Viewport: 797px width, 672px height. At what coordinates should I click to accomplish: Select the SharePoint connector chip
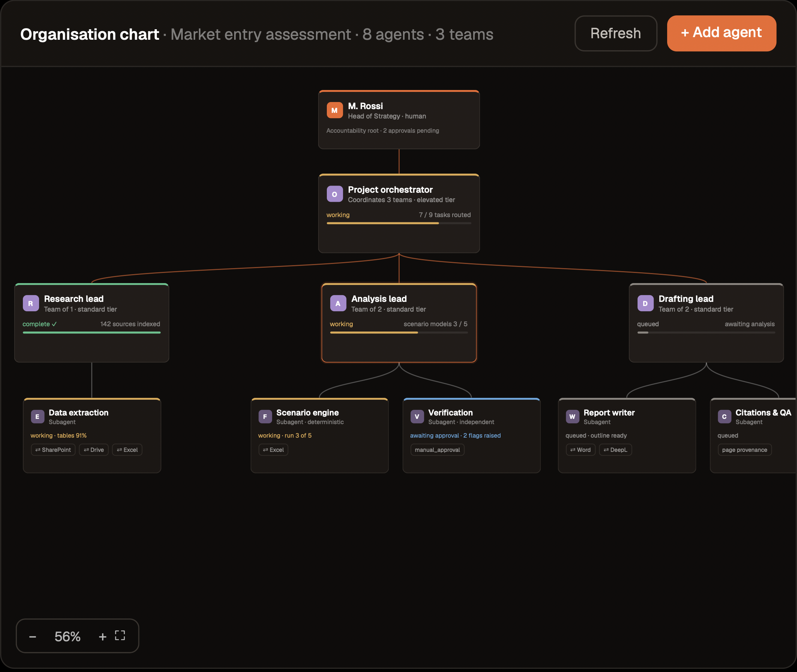(53, 450)
